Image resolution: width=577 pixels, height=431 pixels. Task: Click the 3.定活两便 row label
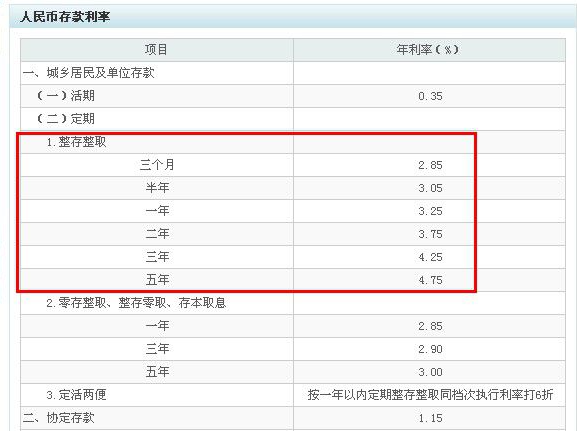tap(76, 395)
